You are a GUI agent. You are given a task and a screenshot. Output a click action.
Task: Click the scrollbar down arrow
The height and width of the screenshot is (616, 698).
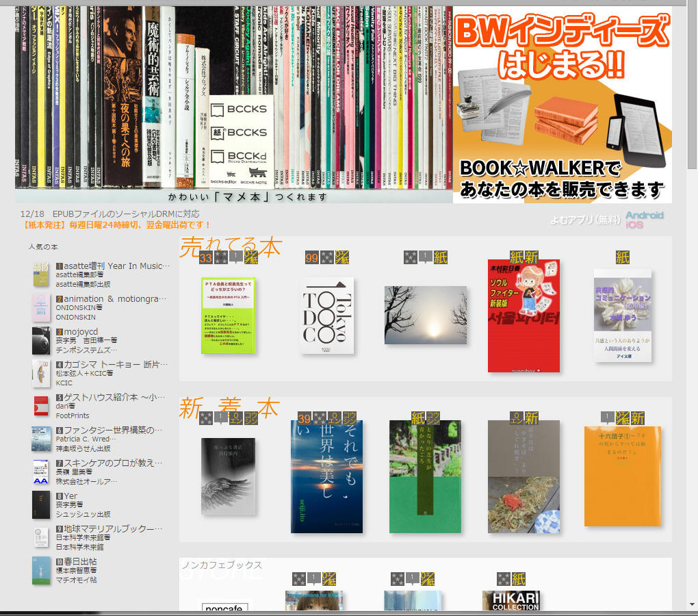point(693,604)
